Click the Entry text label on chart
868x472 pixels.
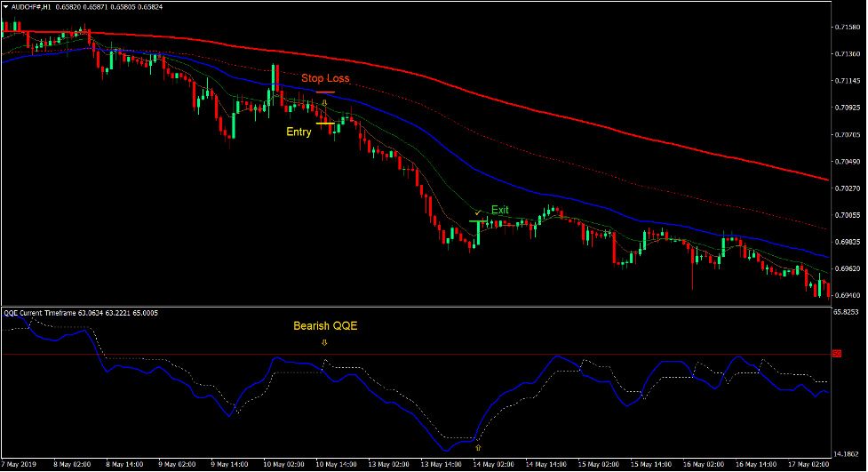point(299,132)
